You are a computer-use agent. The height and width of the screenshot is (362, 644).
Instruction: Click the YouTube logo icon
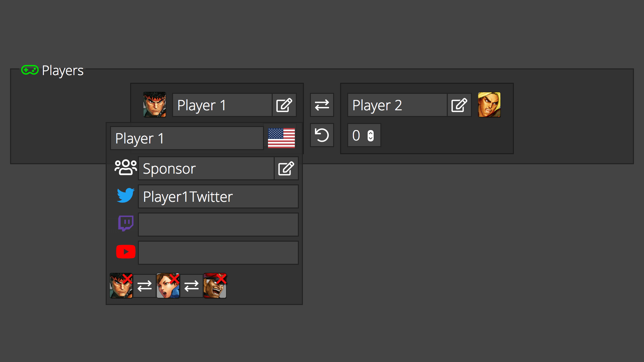pyautogui.click(x=126, y=252)
